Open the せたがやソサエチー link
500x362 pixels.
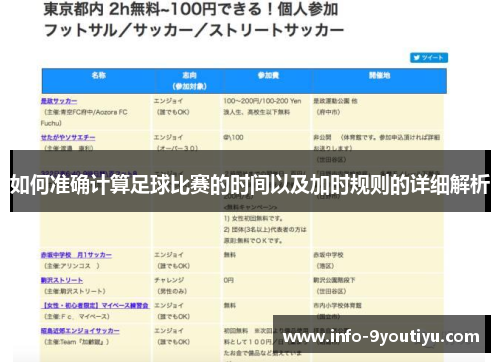[68, 137]
